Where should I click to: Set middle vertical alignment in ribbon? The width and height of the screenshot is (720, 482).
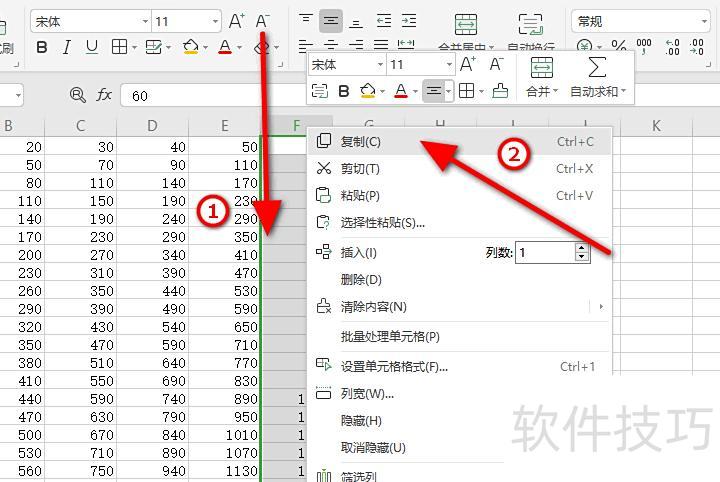point(331,21)
